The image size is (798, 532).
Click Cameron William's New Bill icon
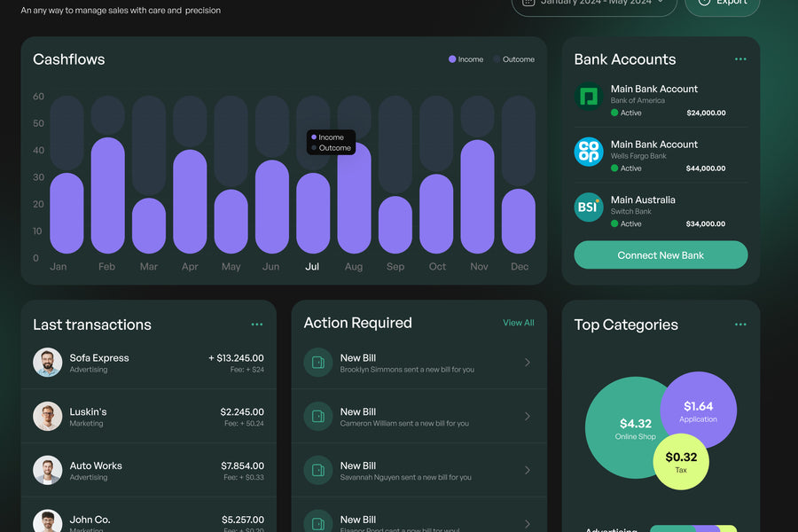click(x=318, y=416)
